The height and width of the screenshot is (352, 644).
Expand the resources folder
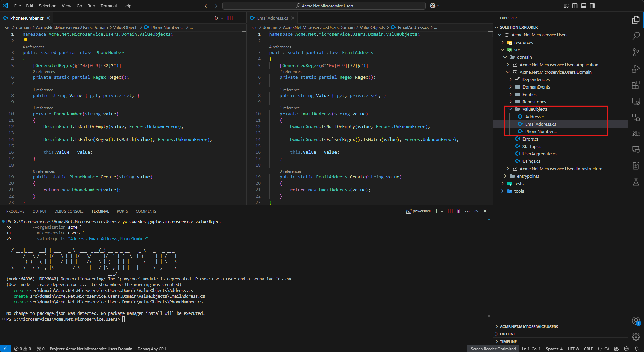tap(503, 42)
